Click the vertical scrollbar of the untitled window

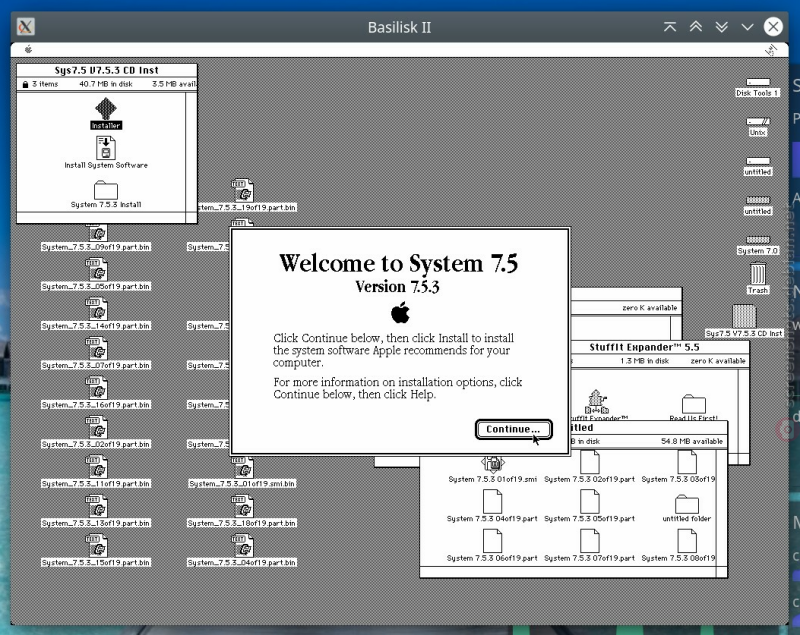point(721,507)
